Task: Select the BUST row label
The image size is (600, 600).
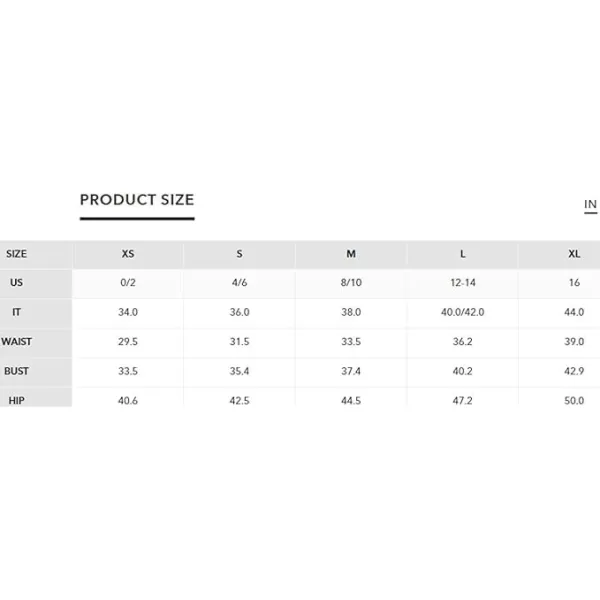Action: tap(16, 371)
